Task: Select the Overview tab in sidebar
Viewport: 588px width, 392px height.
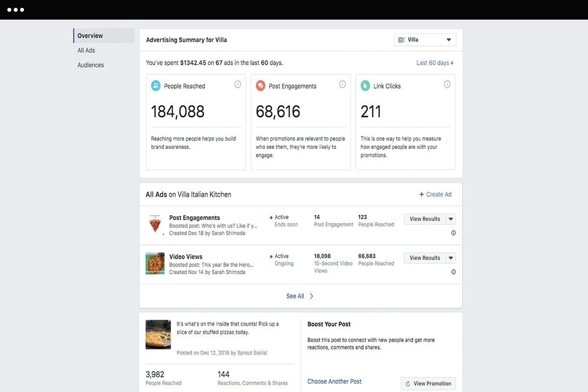Action: [x=104, y=36]
